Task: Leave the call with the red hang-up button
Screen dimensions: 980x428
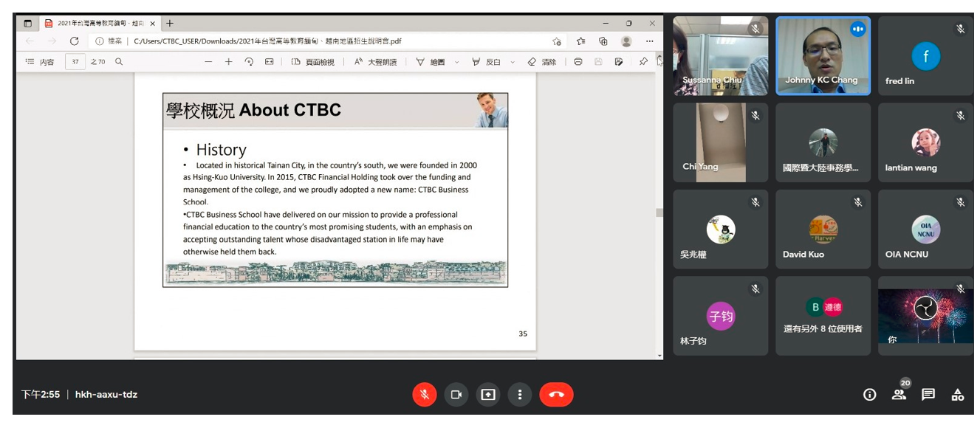Action: point(556,395)
